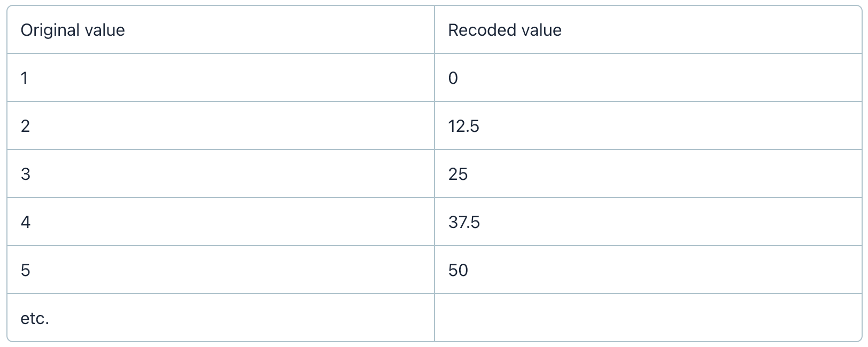The height and width of the screenshot is (347, 868).
Task: Click the column divider between the header cells
Action: (x=435, y=29)
